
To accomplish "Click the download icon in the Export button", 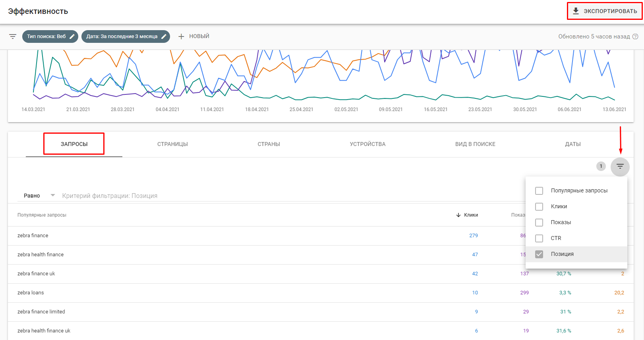I will 576,11.
